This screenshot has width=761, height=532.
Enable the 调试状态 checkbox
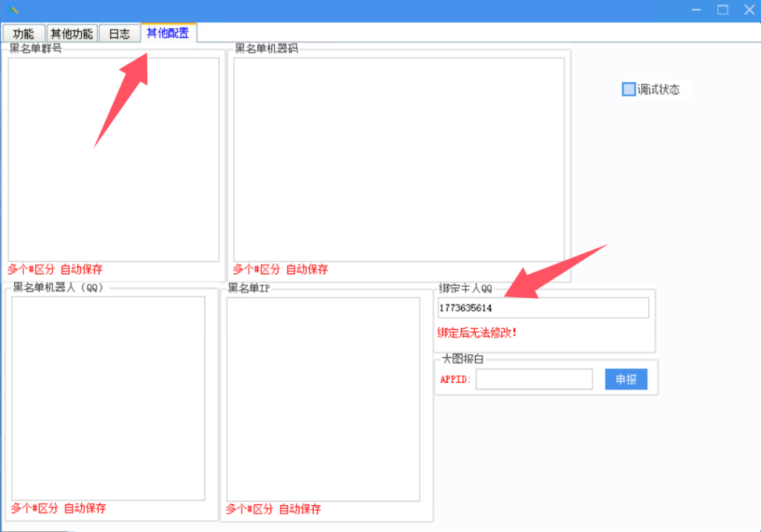coord(629,89)
